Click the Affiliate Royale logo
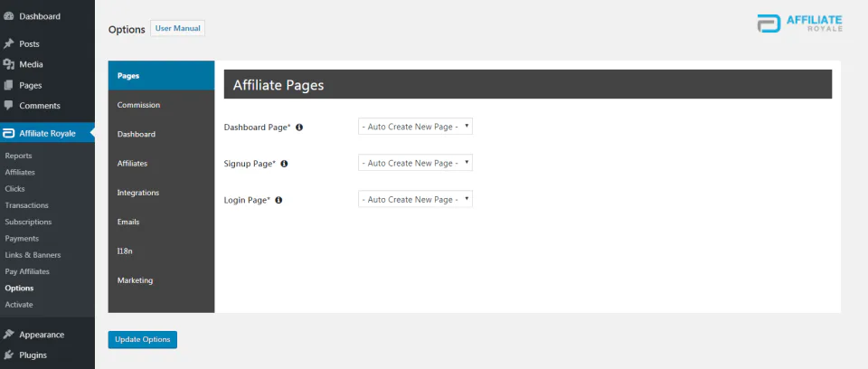 [x=800, y=24]
